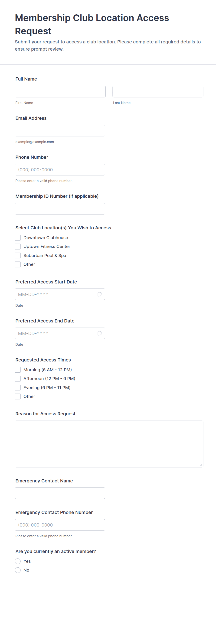Focus the Last Name text box
Image resolution: width=216 pixels, height=644 pixels.
[x=158, y=91]
